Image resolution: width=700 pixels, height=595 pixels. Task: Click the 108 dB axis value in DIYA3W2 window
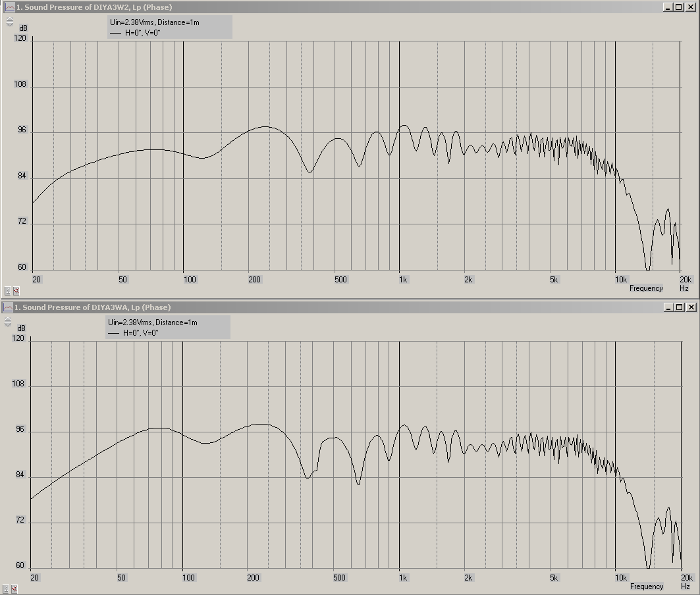pyautogui.click(x=20, y=84)
